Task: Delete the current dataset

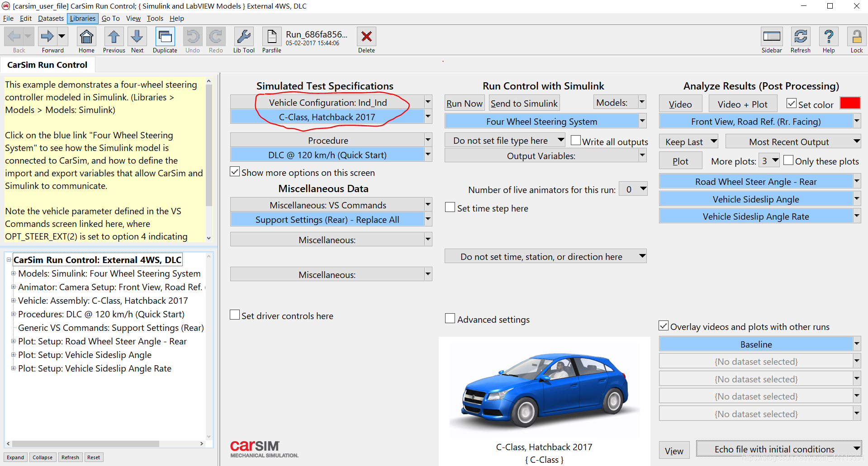Action: tap(366, 36)
